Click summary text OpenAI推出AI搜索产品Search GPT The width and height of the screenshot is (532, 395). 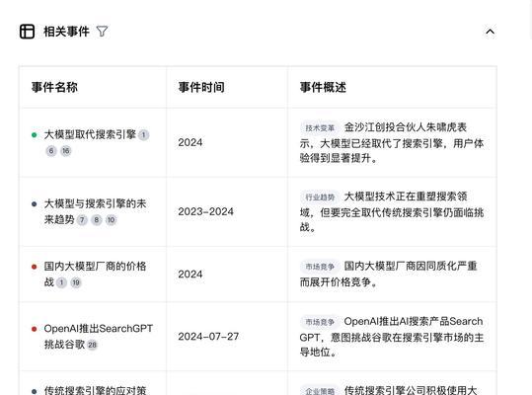392,329
